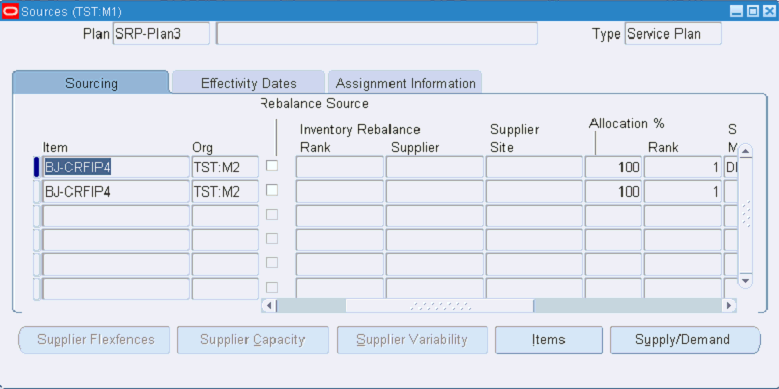Click Allocation % value 100 in first row
Screen dimensions: 779x389
(x=614, y=167)
